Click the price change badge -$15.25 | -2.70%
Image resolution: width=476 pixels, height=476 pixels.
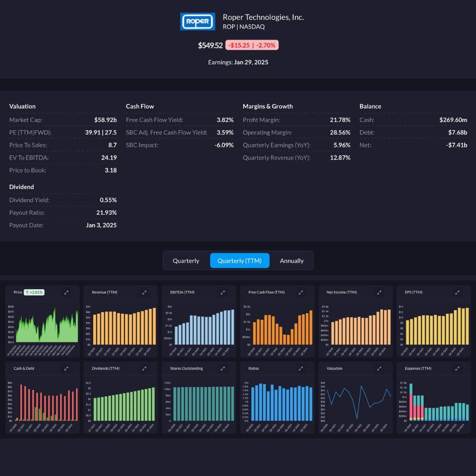252,45
